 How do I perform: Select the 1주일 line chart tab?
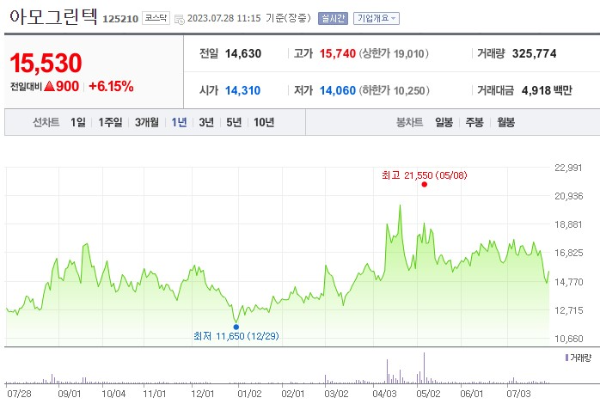click(110, 122)
